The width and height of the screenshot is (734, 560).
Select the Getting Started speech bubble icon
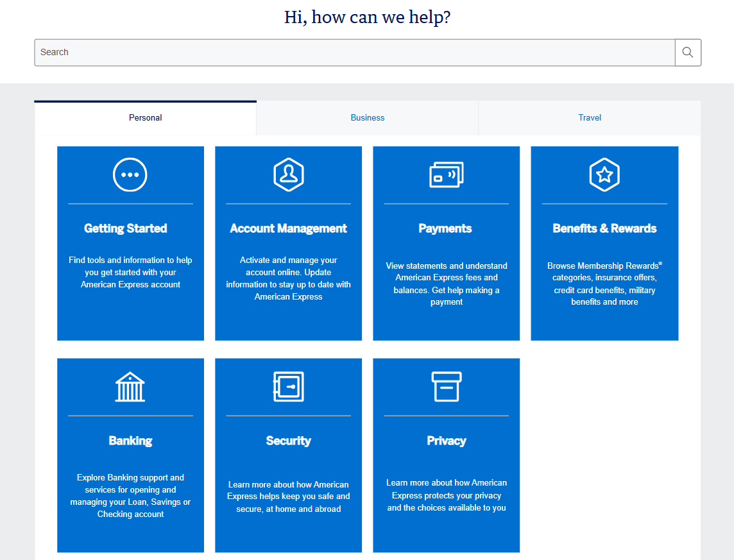[130, 174]
